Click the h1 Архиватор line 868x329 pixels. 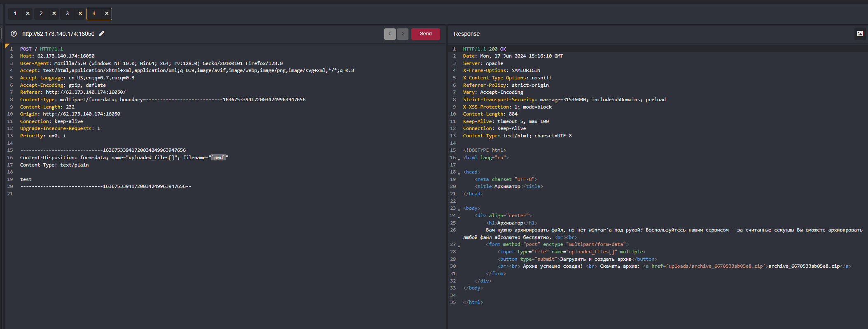(x=511, y=223)
